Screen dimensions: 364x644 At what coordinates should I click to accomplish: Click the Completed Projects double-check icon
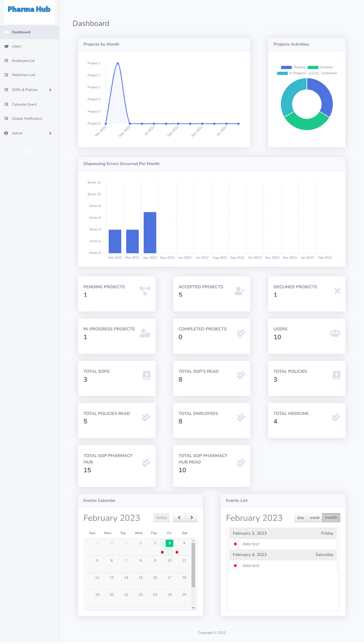point(241,333)
